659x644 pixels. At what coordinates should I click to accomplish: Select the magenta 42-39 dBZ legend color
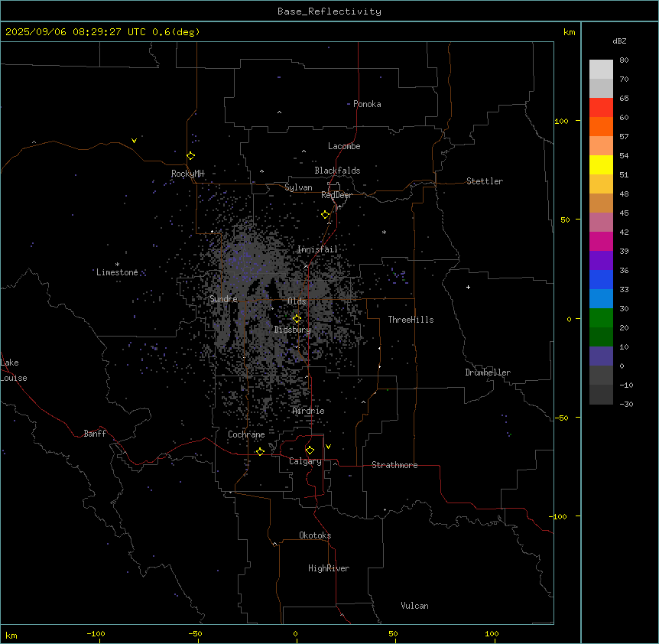tap(601, 241)
